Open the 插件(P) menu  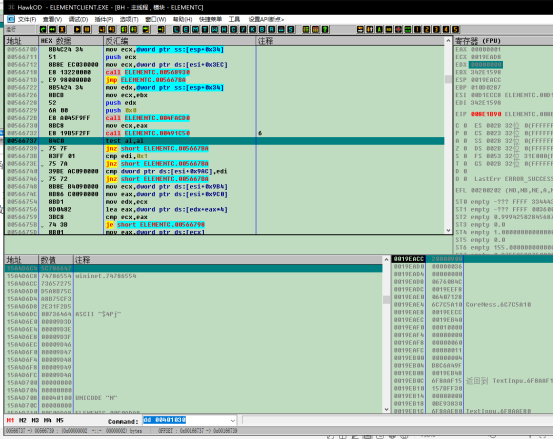point(104,19)
